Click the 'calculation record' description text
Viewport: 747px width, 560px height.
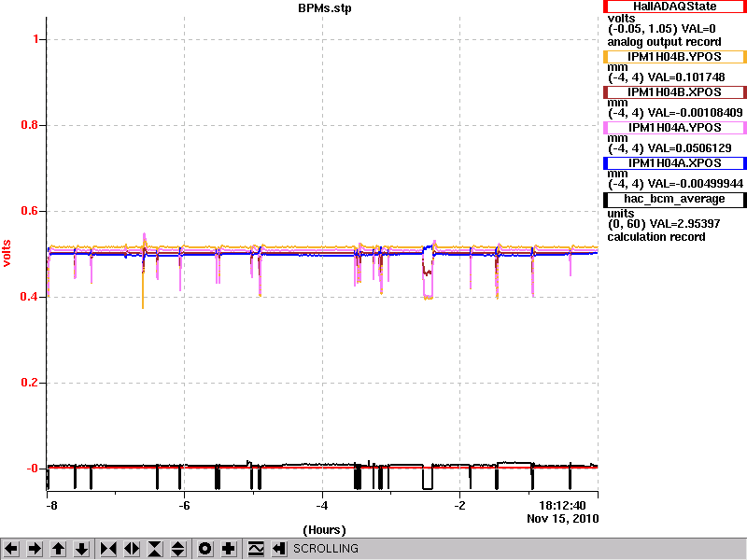(x=656, y=237)
